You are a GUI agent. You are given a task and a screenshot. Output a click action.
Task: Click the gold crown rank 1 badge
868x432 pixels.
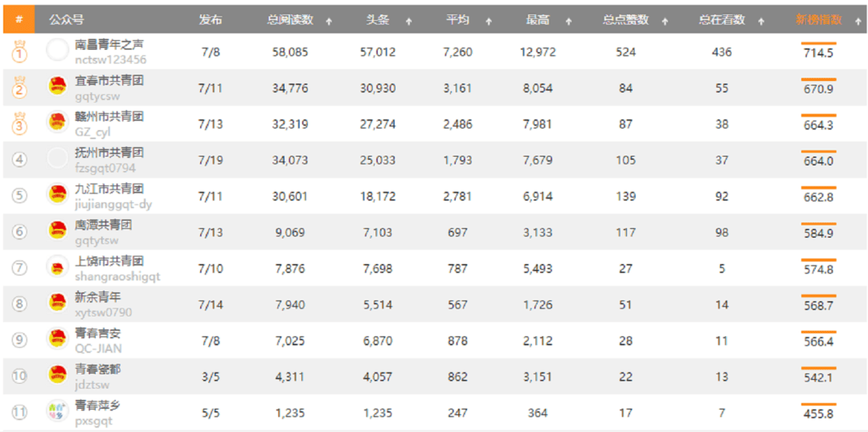point(20,52)
